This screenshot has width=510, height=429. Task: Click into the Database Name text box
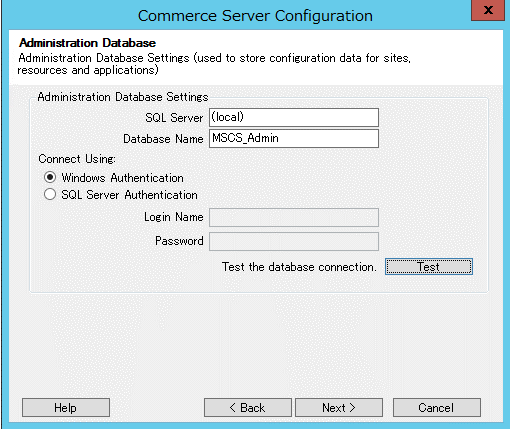294,138
